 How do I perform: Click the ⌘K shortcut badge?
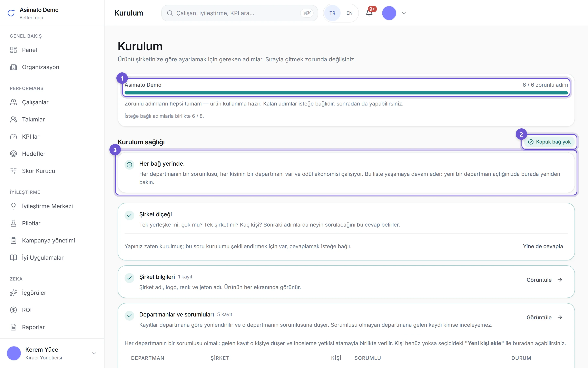307,13
